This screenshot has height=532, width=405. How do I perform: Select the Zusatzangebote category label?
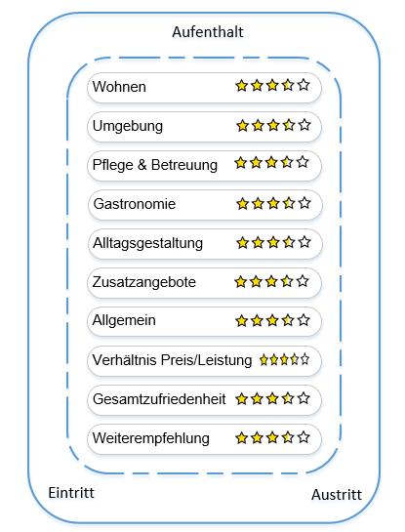(x=144, y=282)
